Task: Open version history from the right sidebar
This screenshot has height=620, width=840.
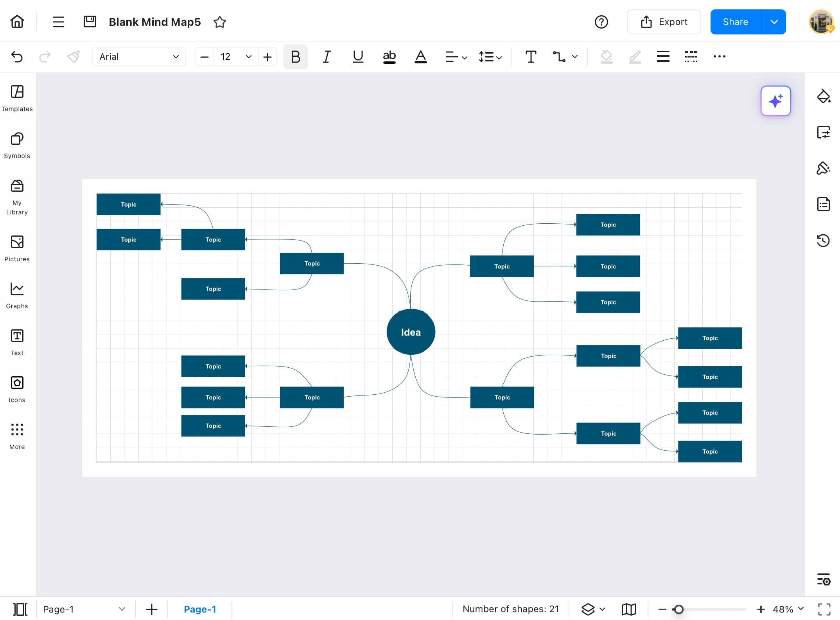Action: [x=824, y=240]
